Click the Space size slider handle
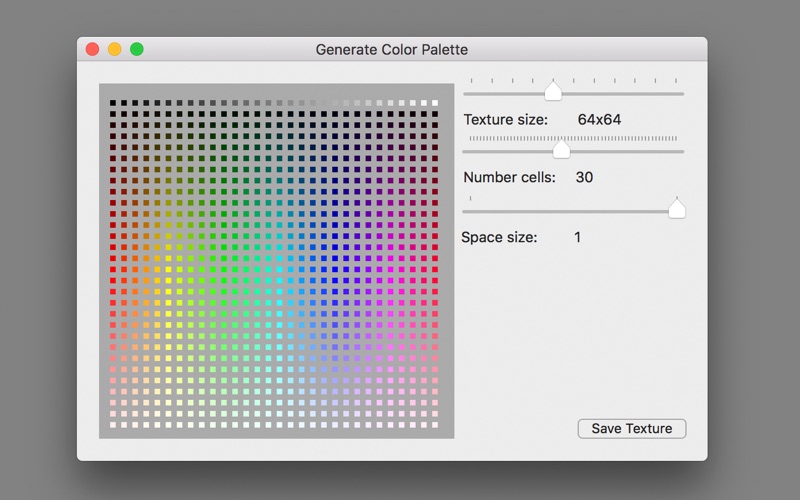Viewport: 800px width, 500px height. click(x=676, y=209)
